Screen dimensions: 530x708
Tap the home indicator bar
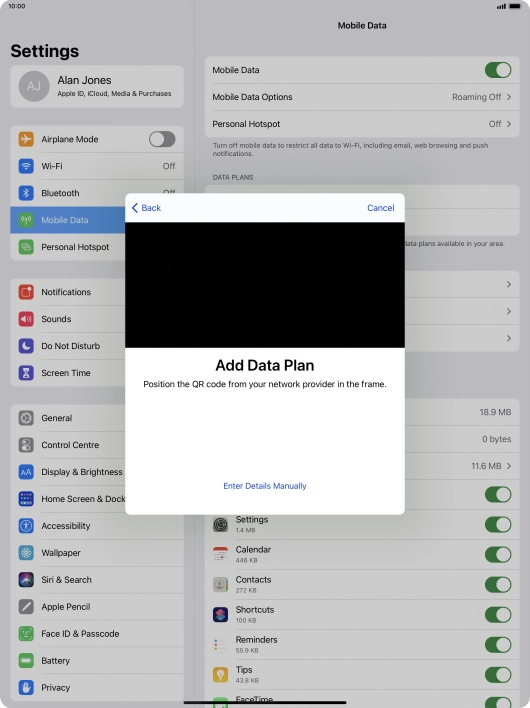click(265, 703)
